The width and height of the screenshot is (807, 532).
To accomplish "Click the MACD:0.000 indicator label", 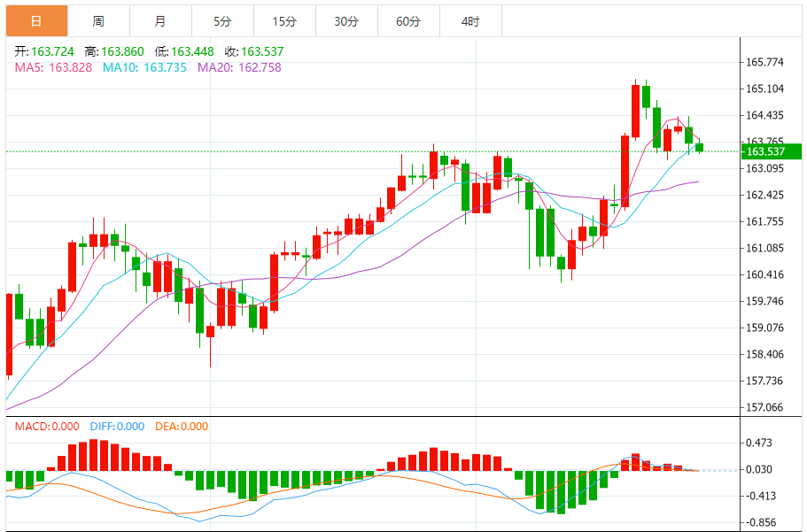I will 47,427.
